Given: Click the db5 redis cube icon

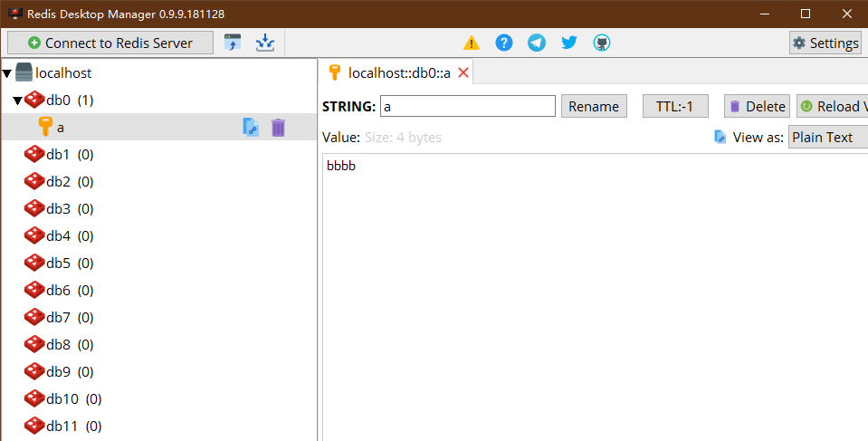Looking at the screenshot, I should (34, 263).
